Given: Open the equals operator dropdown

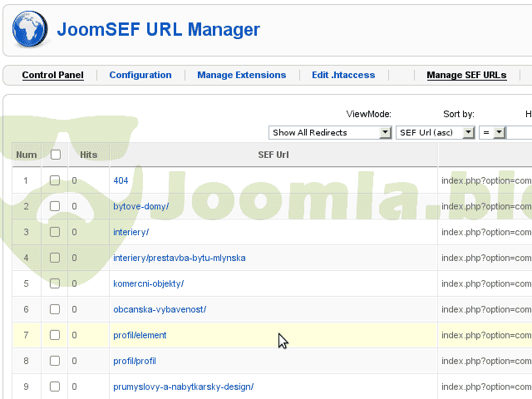Looking at the screenshot, I should pos(493,132).
